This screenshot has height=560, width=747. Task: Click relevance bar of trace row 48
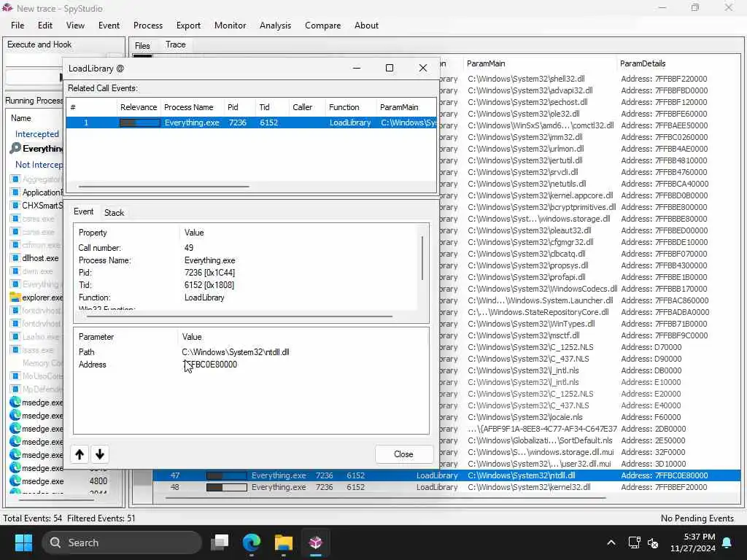[226, 487]
